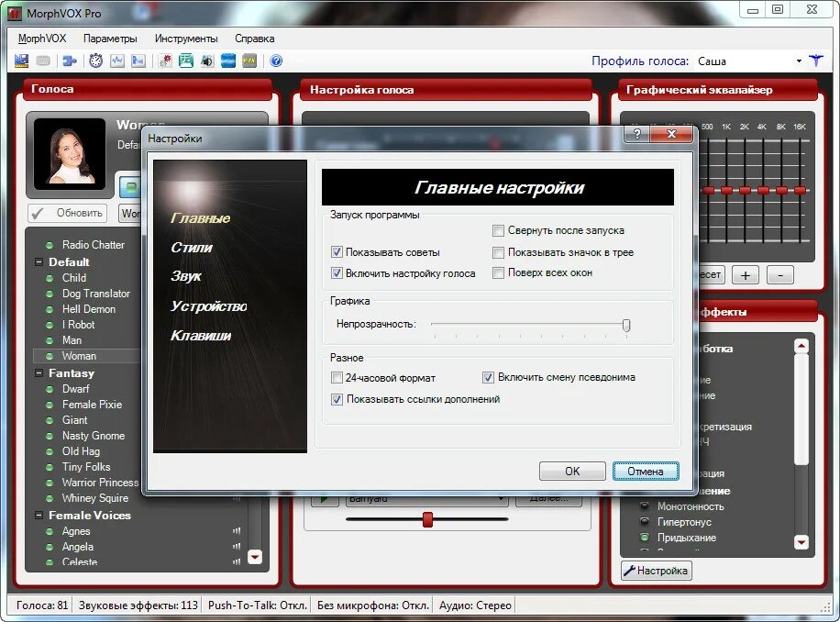Viewport: 840px width, 622px height.
Task: Switch to Стили settings section
Action: pos(192,248)
